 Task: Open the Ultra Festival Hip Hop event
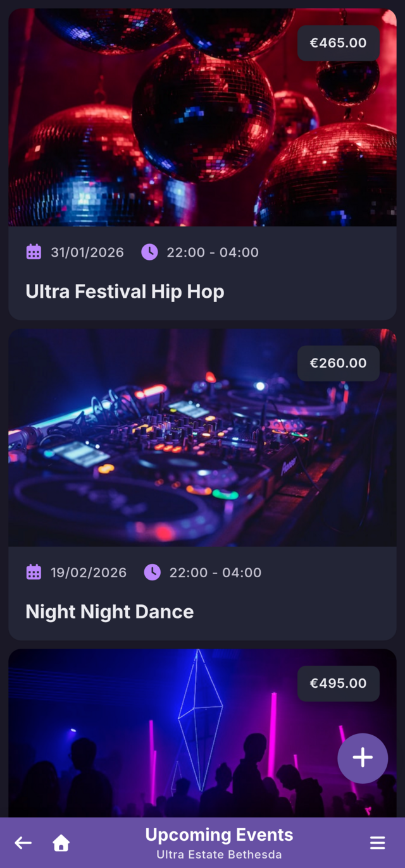pyautogui.click(x=124, y=291)
